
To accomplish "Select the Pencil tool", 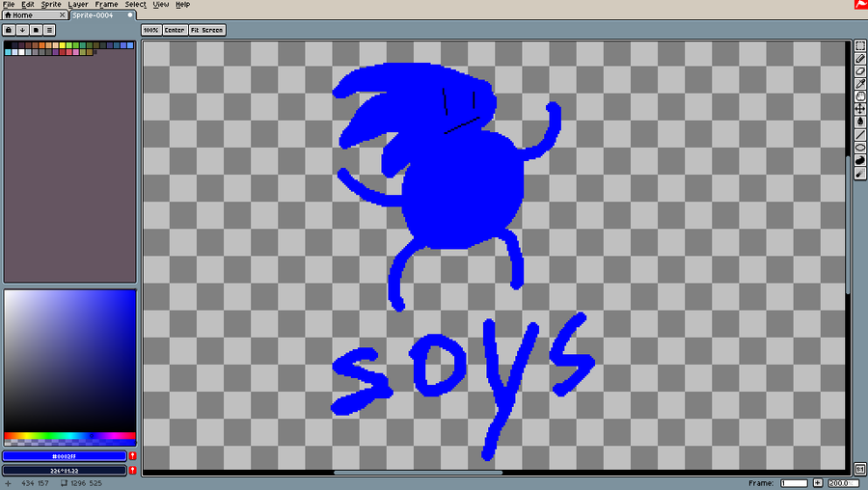I will click(860, 59).
